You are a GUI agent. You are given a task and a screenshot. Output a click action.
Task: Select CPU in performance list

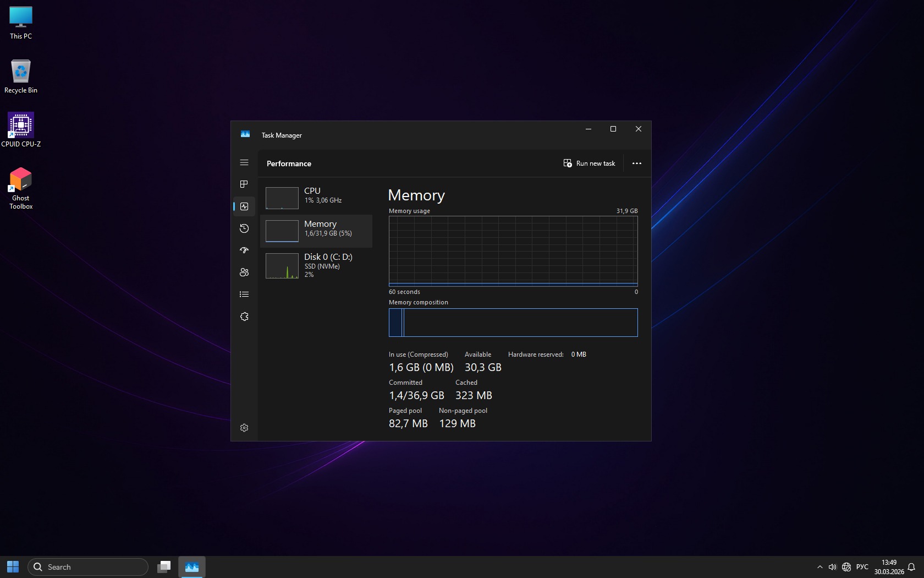coord(316,198)
